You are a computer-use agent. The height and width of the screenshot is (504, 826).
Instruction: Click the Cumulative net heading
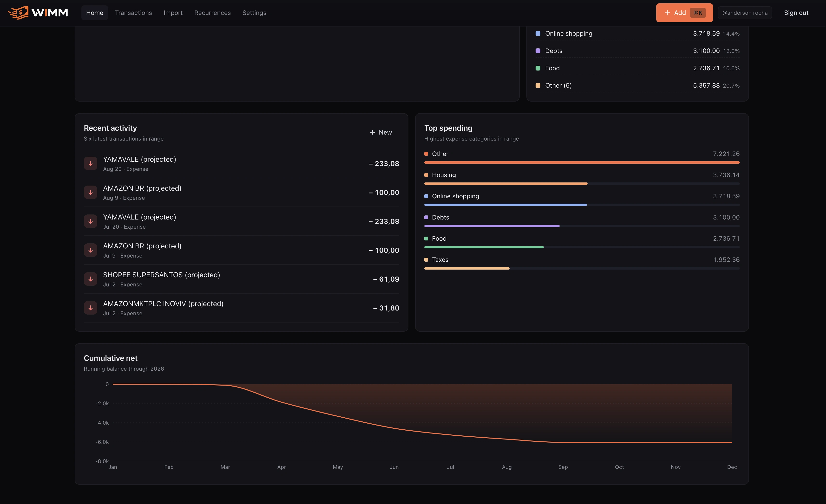(111, 358)
